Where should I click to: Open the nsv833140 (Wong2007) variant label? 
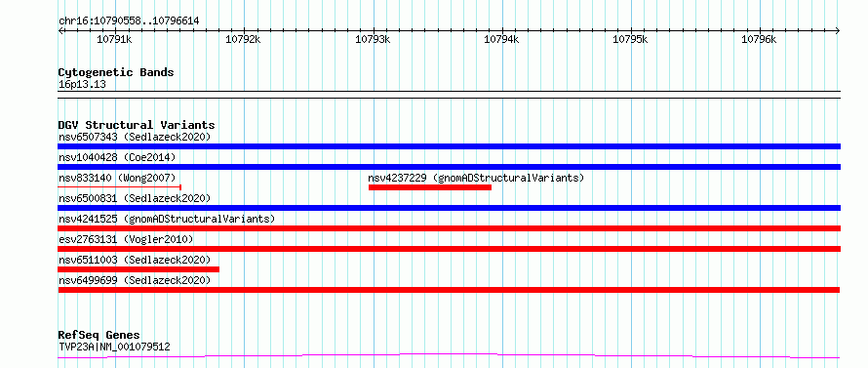pos(117,178)
